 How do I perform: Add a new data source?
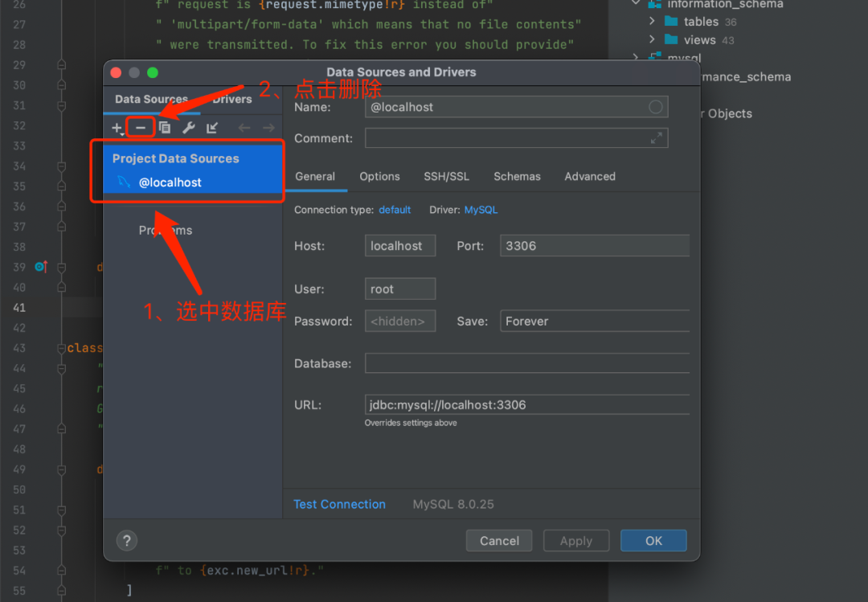pyautogui.click(x=117, y=127)
